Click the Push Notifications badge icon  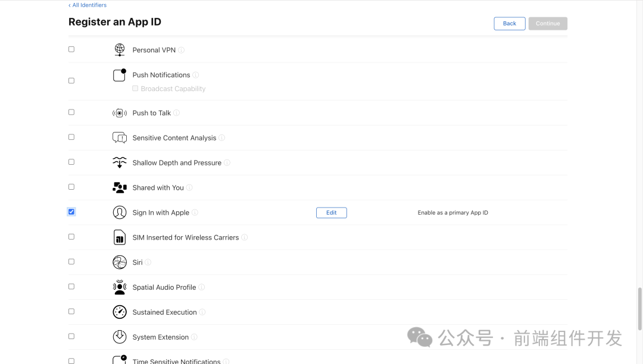pos(119,75)
